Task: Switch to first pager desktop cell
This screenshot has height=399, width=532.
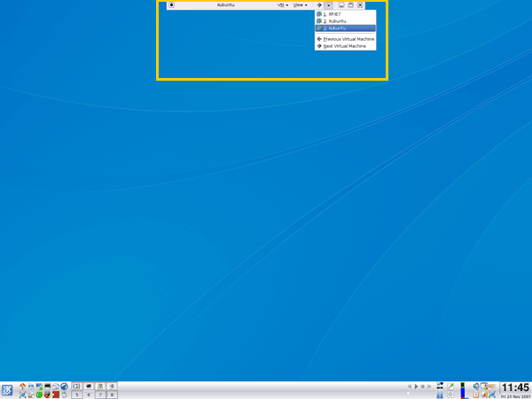Action: (x=77, y=386)
